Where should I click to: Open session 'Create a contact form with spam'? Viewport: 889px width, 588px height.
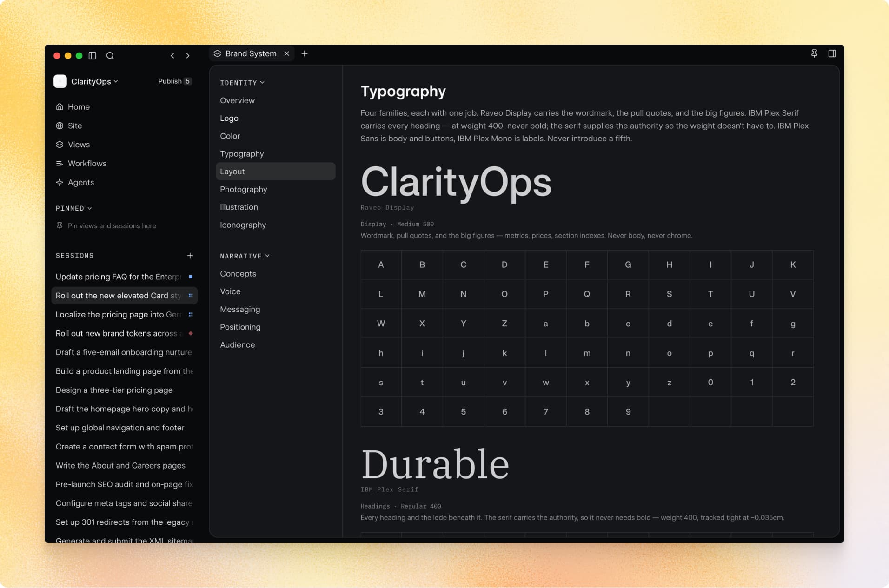point(125,447)
